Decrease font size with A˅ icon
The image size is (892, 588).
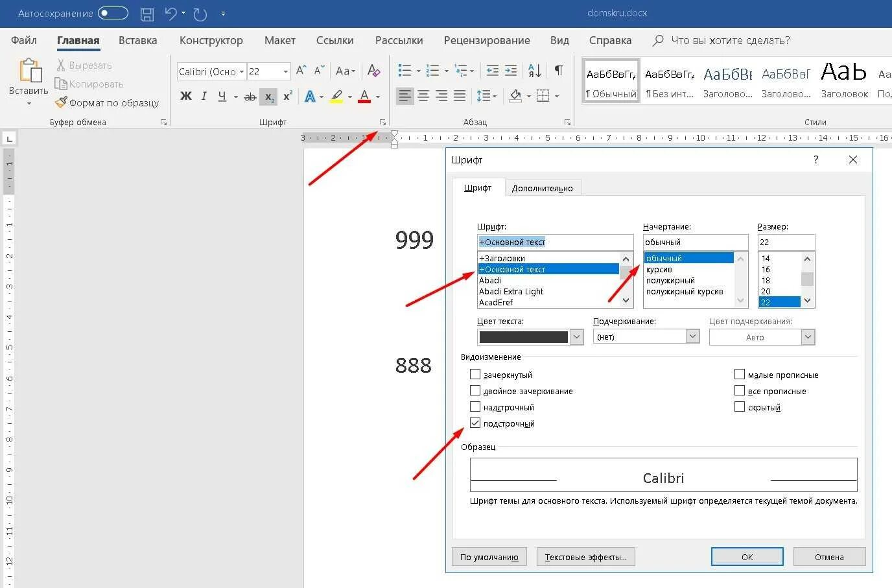pyautogui.click(x=319, y=71)
